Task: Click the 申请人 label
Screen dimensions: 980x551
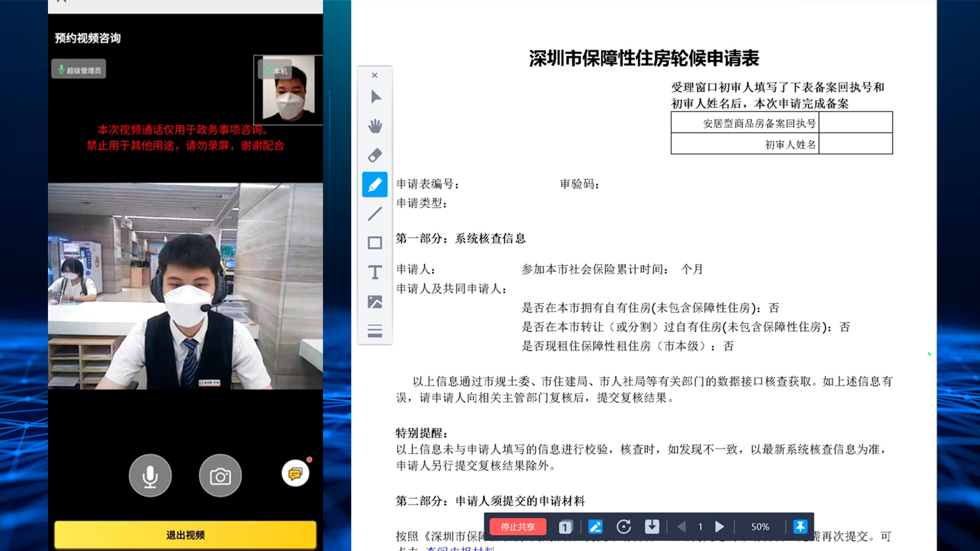Action: point(416,269)
